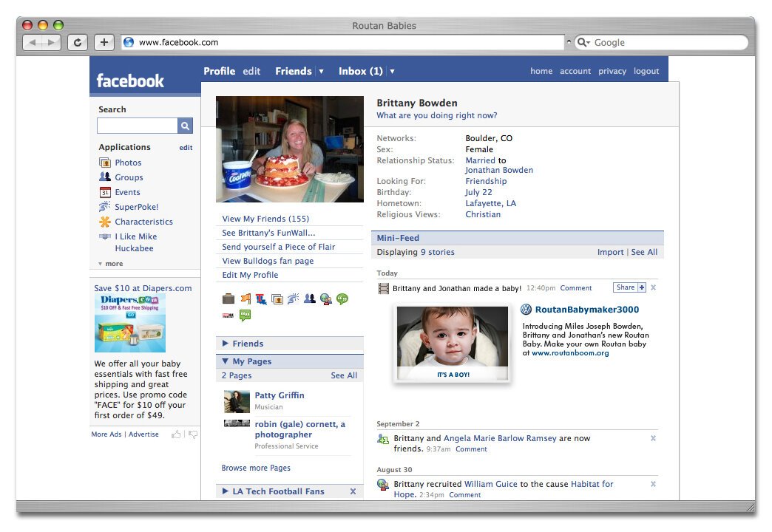Click the browser forward arrow button

51,42
